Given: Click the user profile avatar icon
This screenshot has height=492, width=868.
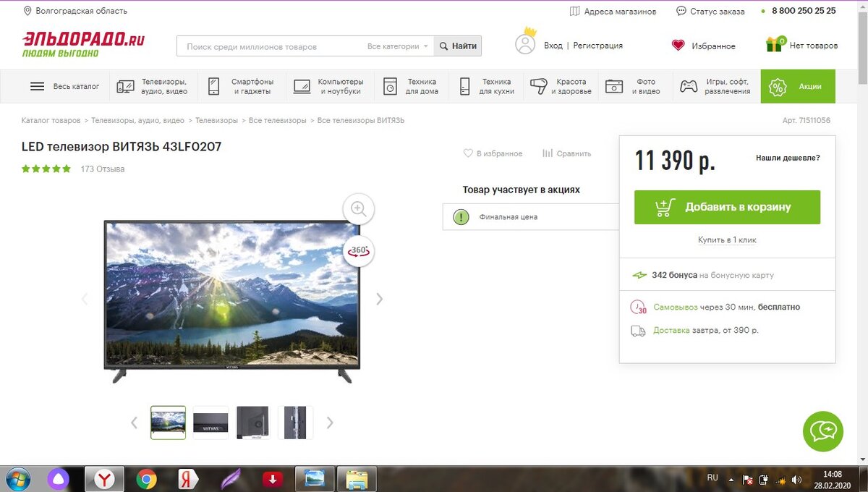Looking at the screenshot, I should click(526, 43).
